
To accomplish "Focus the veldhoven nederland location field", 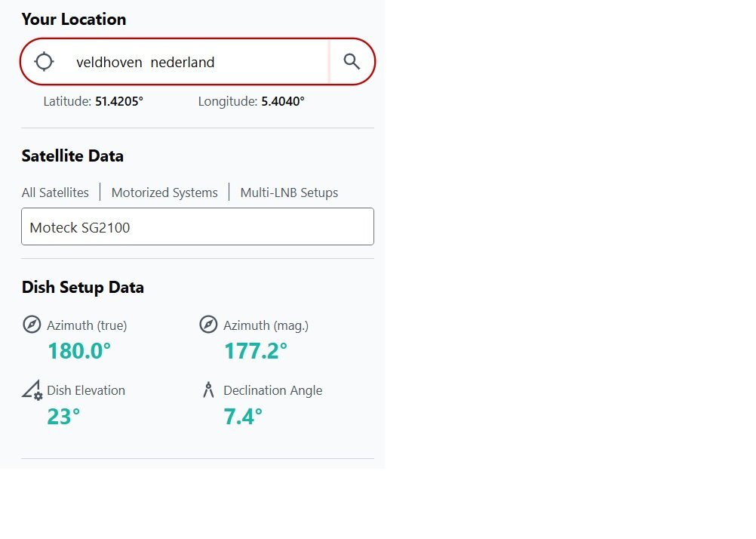I will click(x=196, y=62).
